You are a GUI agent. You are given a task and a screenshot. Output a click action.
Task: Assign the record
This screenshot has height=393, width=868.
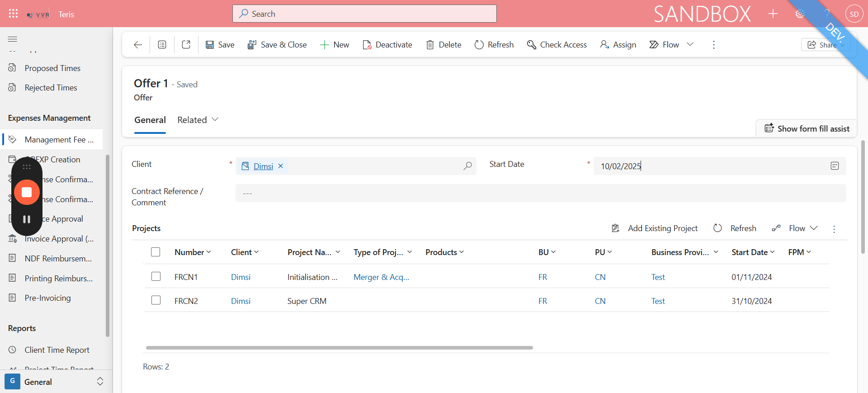(618, 45)
